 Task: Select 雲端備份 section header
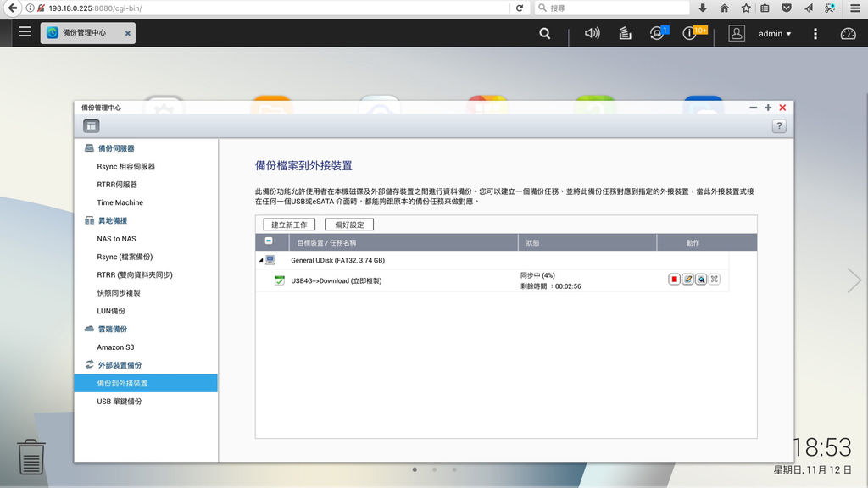click(113, 330)
